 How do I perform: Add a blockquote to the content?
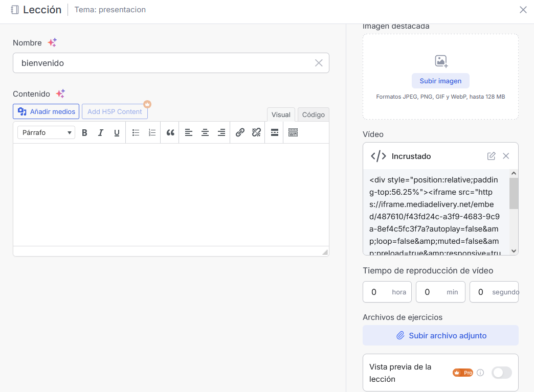point(170,133)
